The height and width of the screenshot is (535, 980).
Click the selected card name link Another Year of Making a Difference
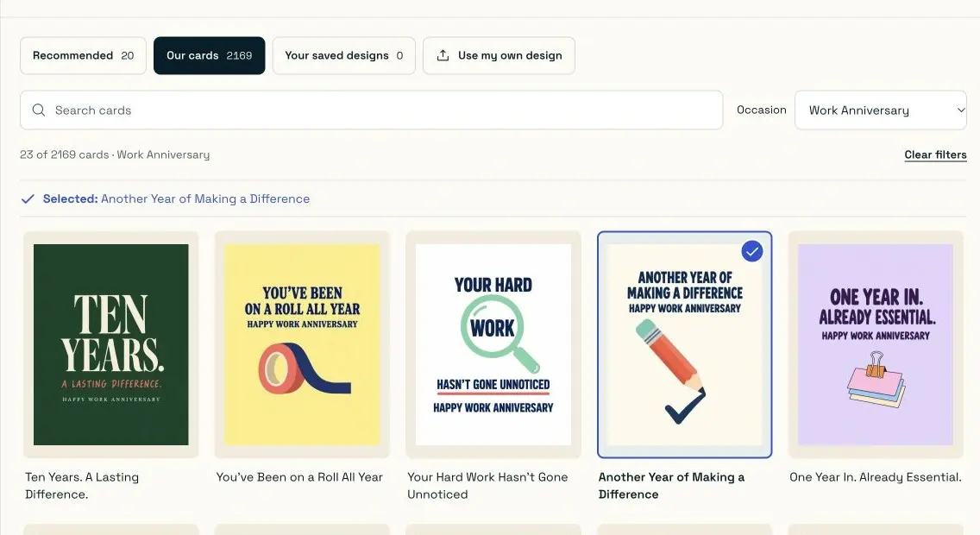pyautogui.click(x=205, y=198)
